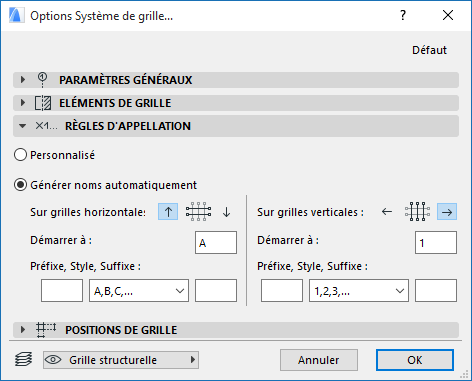The height and width of the screenshot is (381, 472).
Task: Click the Annuler button
Action: [x=319, y=360]
